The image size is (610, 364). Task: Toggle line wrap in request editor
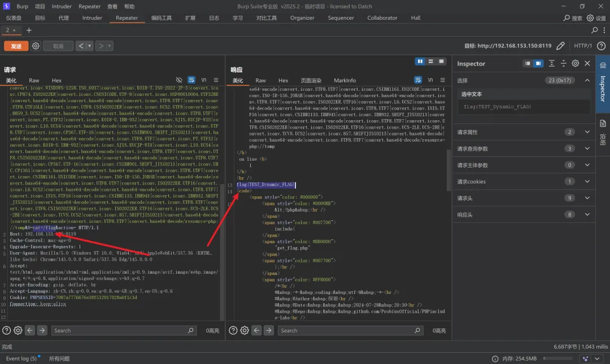pos(191,80)
